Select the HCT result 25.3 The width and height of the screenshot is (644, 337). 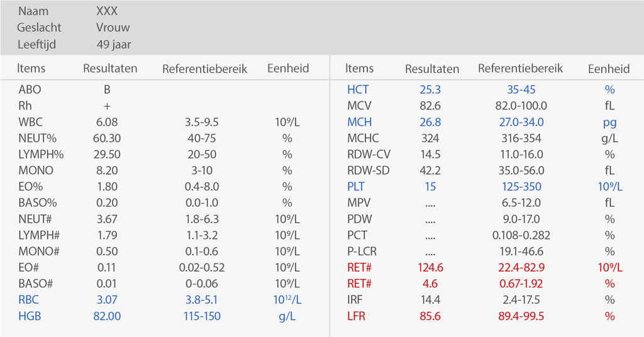coord(430,90)
